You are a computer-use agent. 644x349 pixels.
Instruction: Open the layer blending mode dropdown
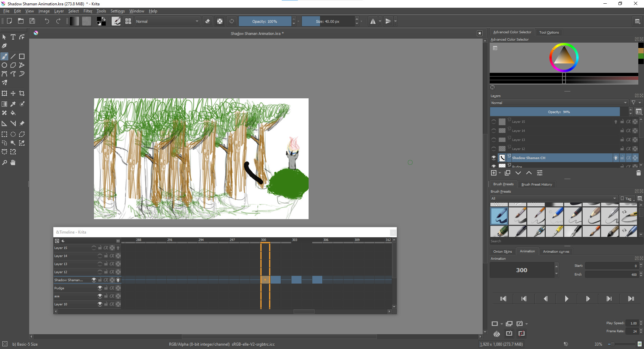(x=558, y=103)
